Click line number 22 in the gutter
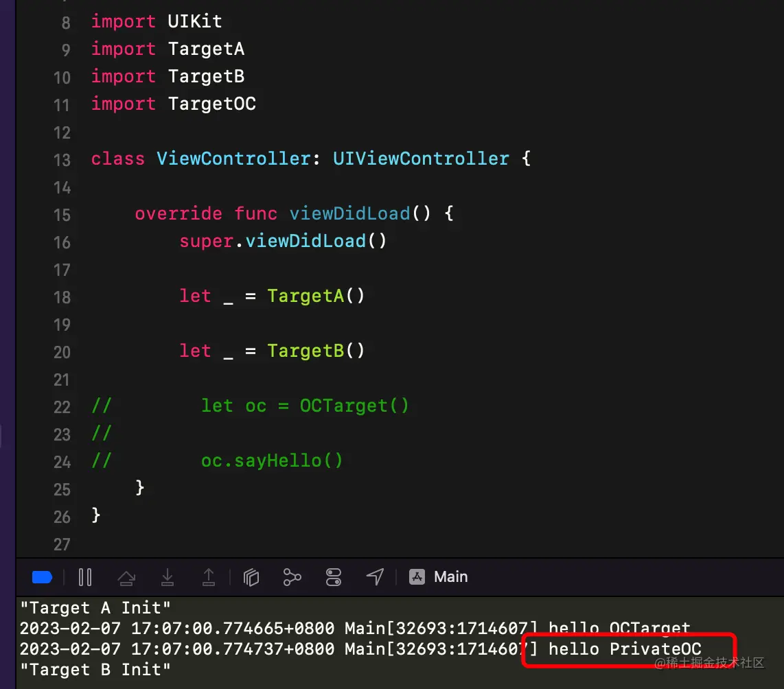Image resolution: width=784 pixels, height=689 pixels. click(62, 407)
